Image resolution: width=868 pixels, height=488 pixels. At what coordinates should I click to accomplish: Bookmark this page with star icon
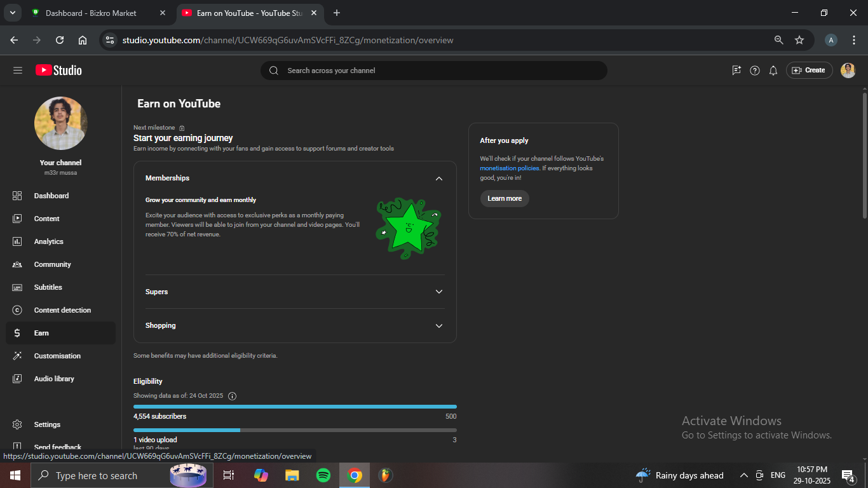pyautogui.click(x=799, y=40)
